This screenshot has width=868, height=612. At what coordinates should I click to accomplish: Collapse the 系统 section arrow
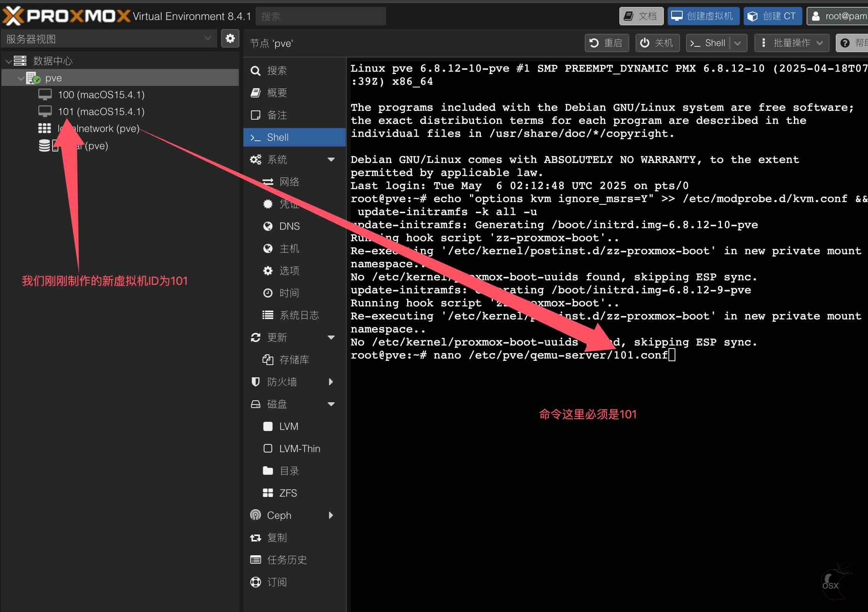(x=331, y=160)
